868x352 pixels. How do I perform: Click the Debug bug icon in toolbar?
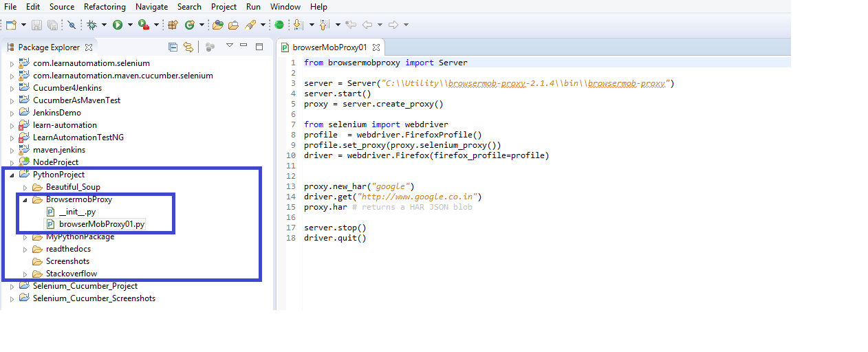pyautogui.click(x=91, y=25)
